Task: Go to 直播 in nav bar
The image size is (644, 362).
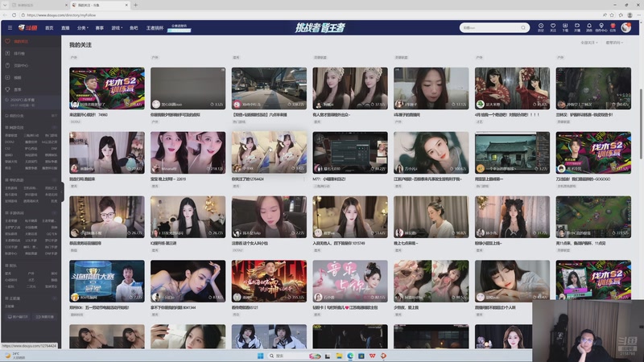Action: pos(65,28)
